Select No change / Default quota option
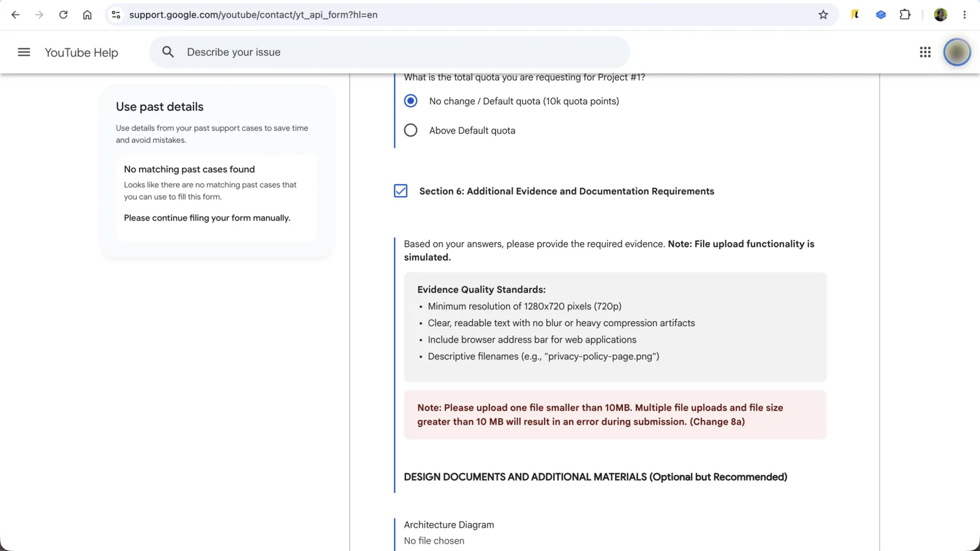The width and height of the screenshot is (980, 551). pyautogui.click(x=410, y=101)
